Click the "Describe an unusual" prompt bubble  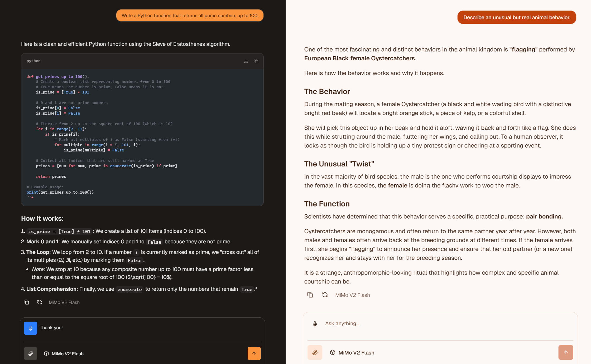[x=517, y=17]
